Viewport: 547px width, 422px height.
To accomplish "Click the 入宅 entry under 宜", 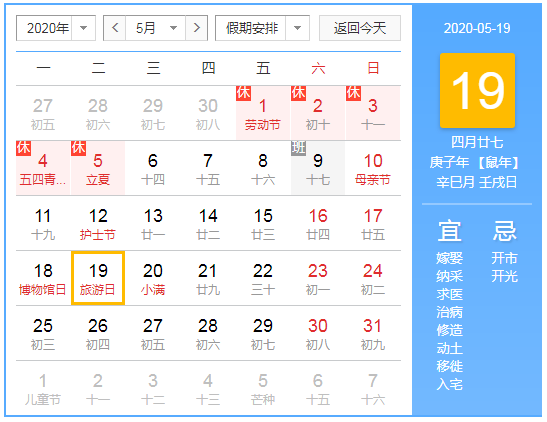I will 450,384.
